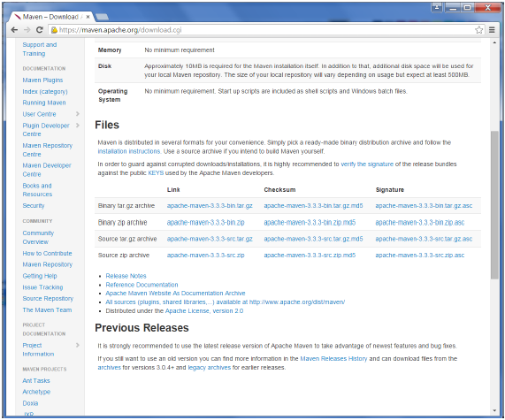Click the browser forward arrow

[27, 30]
